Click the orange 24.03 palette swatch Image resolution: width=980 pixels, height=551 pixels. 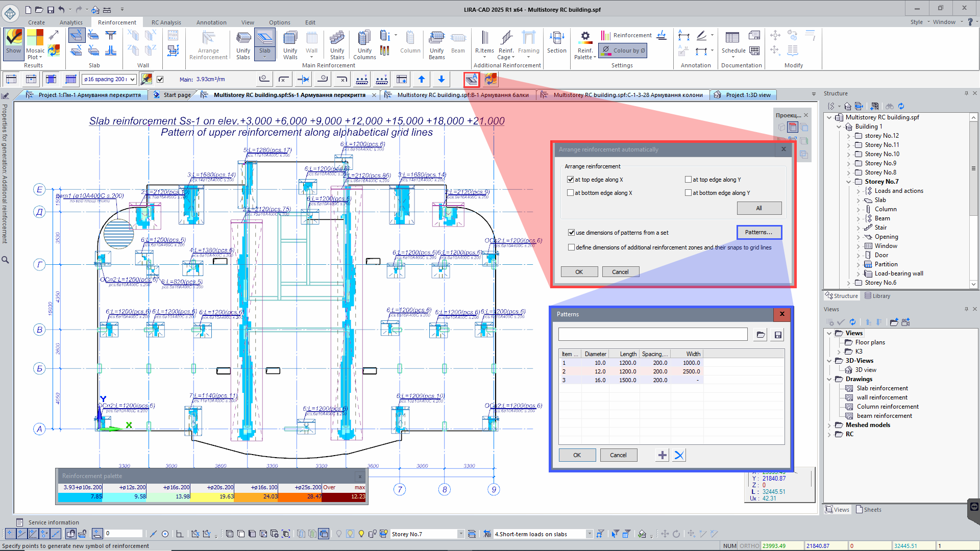tap(256, 496)
